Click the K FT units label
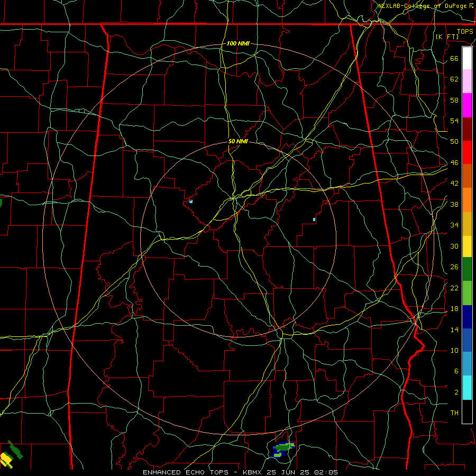 (447, 36)
